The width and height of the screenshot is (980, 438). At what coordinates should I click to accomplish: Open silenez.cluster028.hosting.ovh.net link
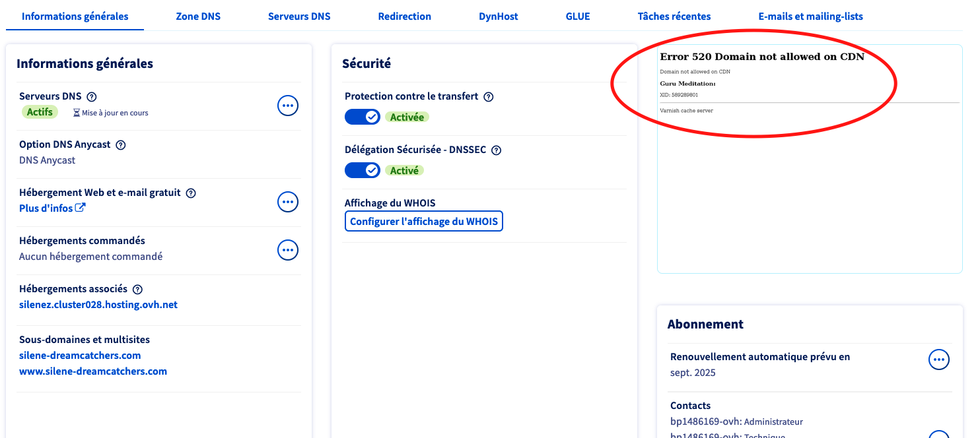click(98, 305)
